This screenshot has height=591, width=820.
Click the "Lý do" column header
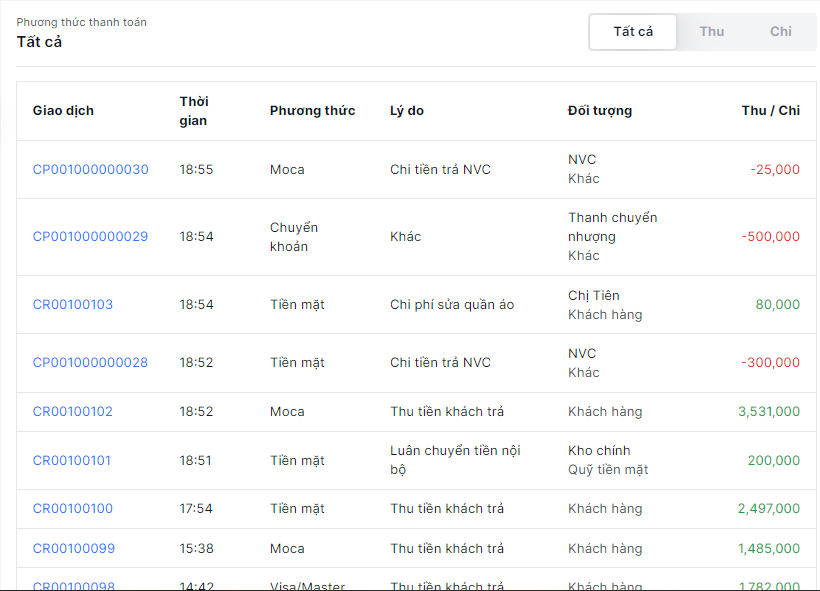coord(407,111)
